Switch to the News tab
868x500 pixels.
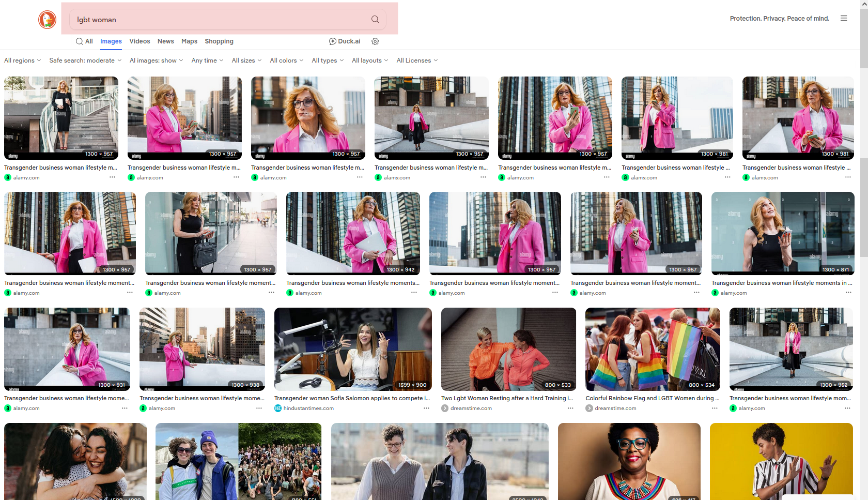[165, 41]
